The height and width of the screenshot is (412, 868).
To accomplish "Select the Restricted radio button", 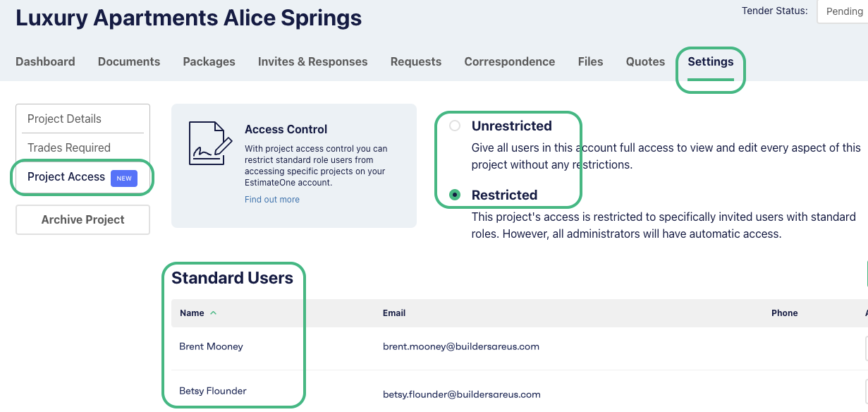I will coord(455,195).
